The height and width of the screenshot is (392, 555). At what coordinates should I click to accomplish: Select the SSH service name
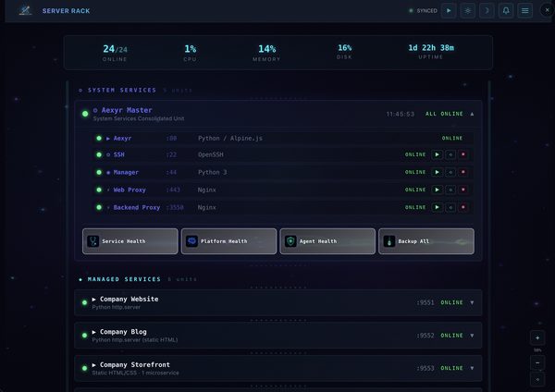(119, 154)
